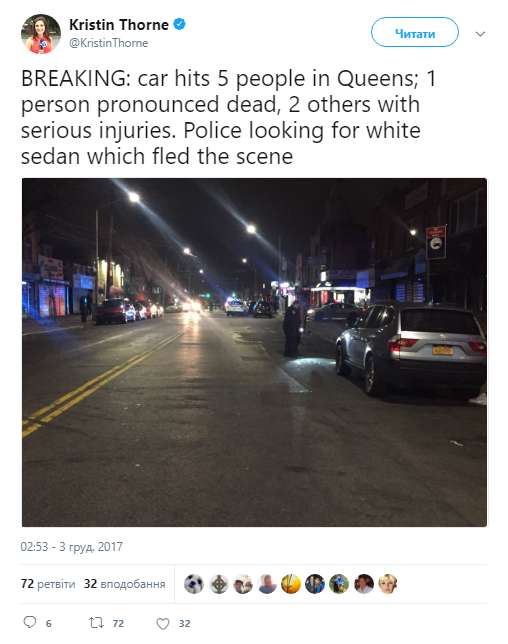Click the soccer ball liker avatar

[194, 584]
